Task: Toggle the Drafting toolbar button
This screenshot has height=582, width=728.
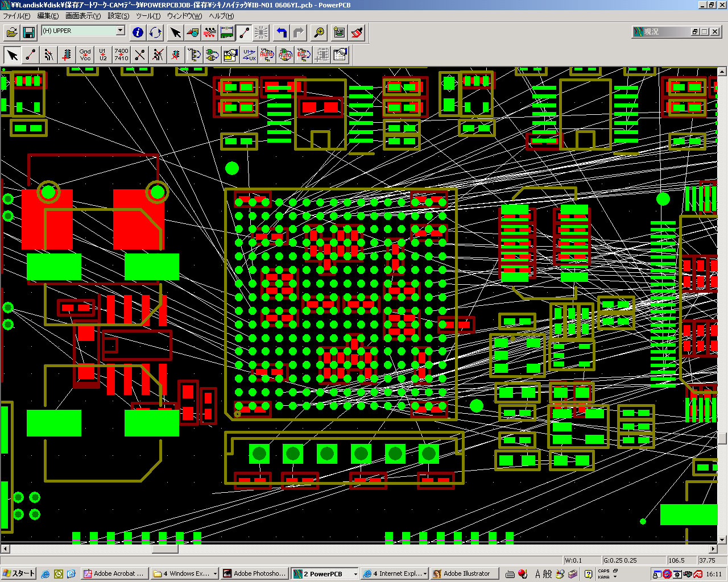Action: click(193, 32)
